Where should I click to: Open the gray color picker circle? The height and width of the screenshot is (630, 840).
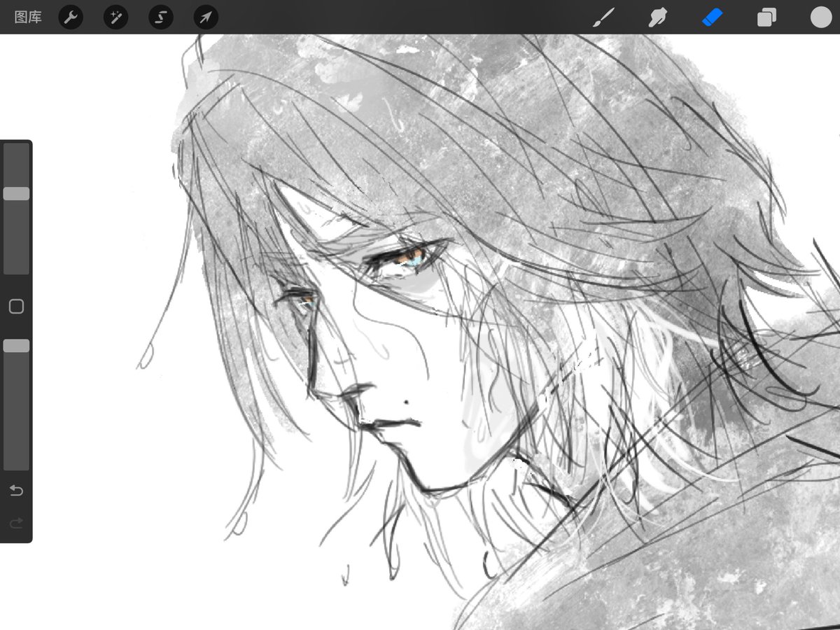coord(821,17)
